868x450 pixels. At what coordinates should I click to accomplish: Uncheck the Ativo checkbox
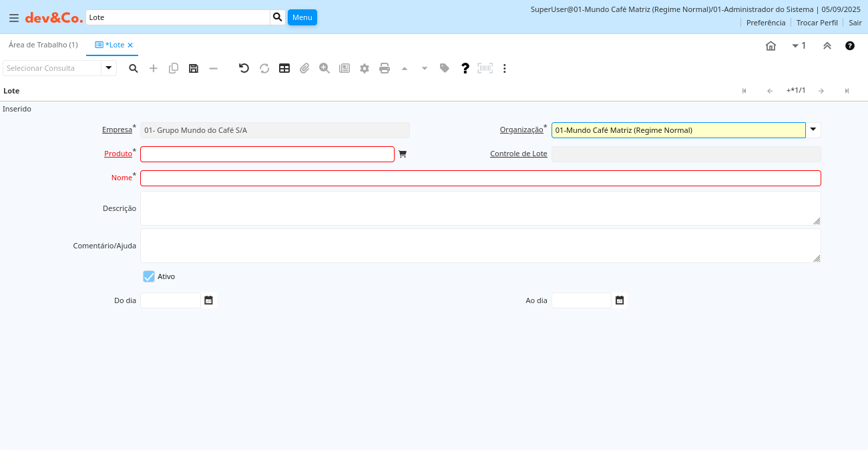[x=149, y=276]
